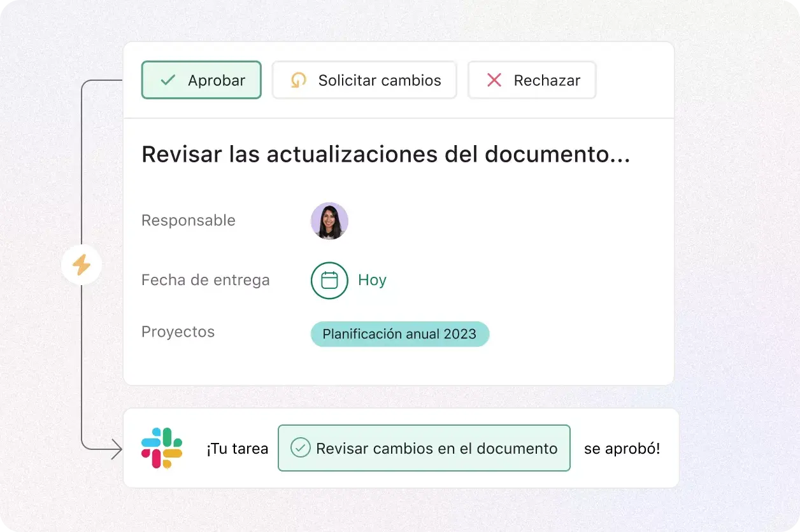Click the responsable profile avatar
The height and width of the screenshot is (532, 800).
coord(329,221)
